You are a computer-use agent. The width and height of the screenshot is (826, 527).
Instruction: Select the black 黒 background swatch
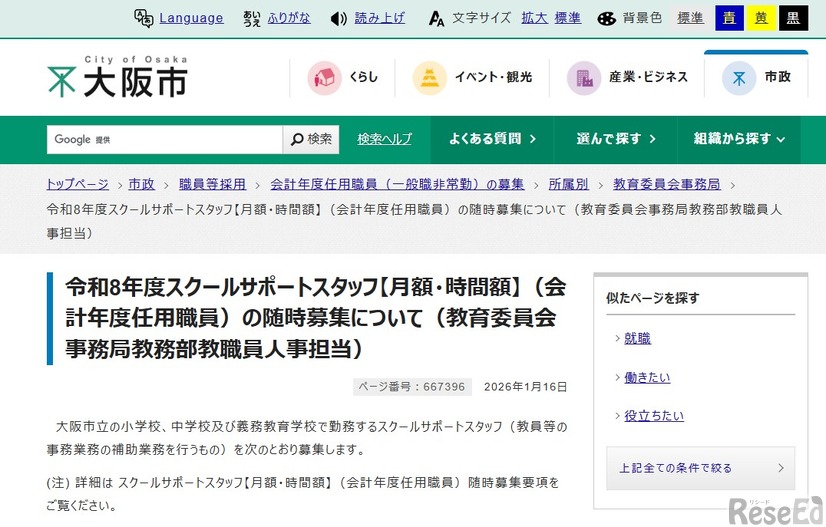tap(793, 18)
